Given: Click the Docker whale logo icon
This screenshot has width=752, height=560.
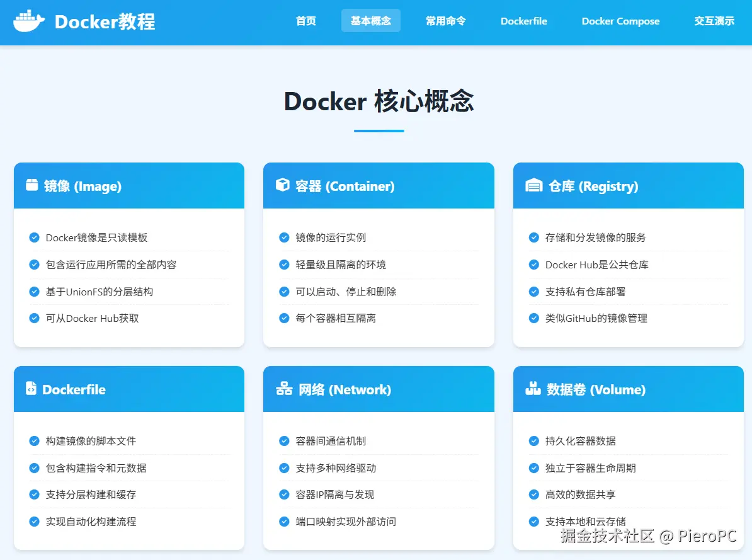Looking at the screenshot, I should point(29,21).
